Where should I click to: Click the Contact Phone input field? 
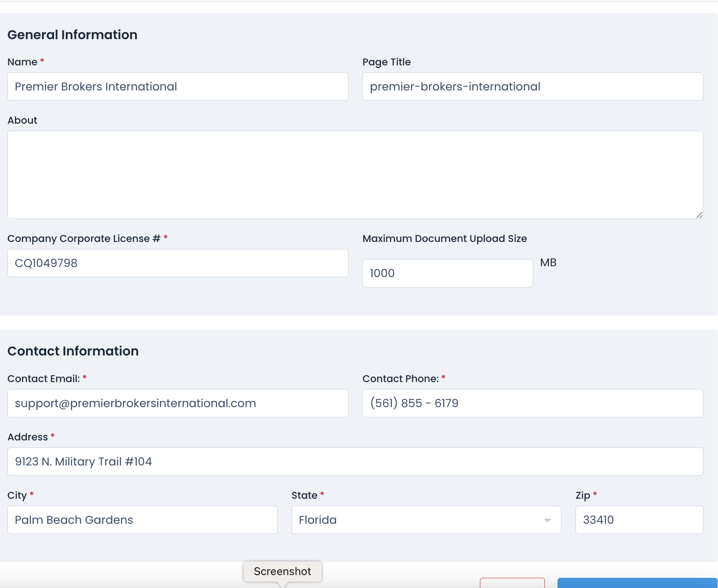(533, 403)
